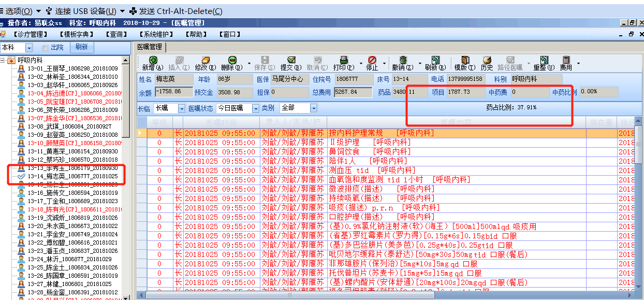This screenshot has width=644, height=300.
Task: Click the USB device icon in top bar
Action: 49,11
